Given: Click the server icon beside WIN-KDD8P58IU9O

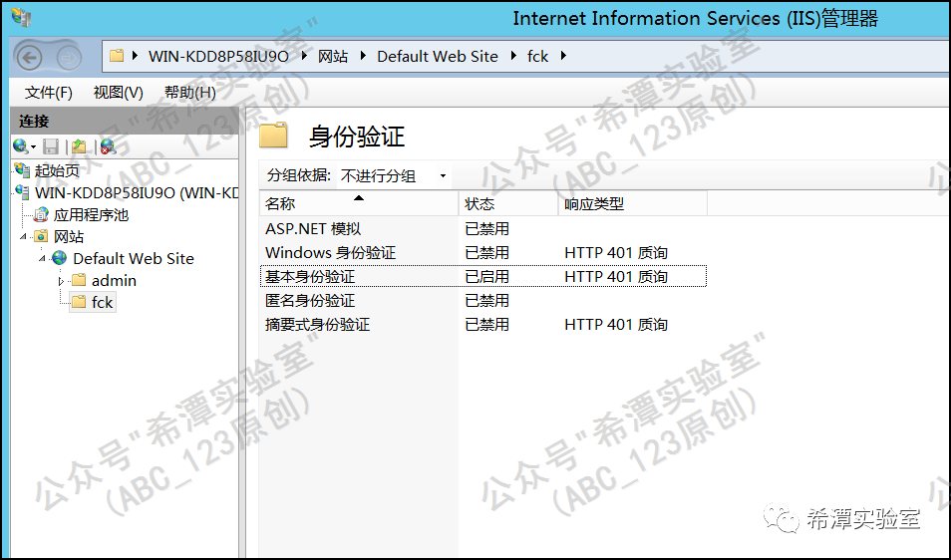Looking at the screenshot, I should (23, 192).
